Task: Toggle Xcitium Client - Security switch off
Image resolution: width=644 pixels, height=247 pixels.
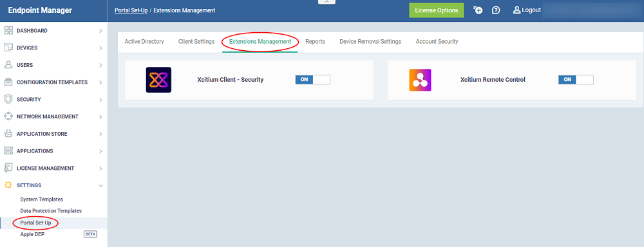Action: point(313,80)
